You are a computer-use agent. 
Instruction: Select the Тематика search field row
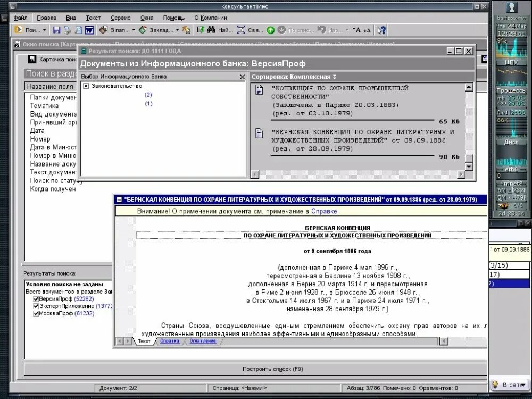tap(44, 106)
